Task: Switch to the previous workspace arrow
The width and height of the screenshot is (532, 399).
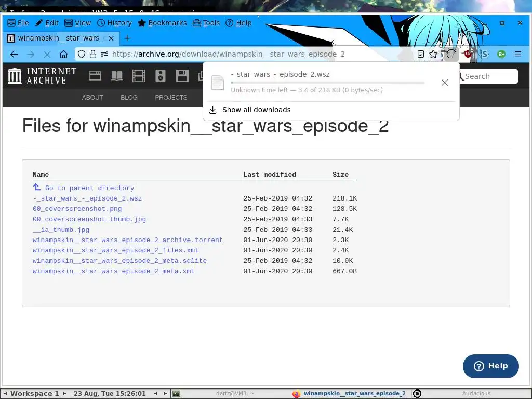Action: coord(5,394)
